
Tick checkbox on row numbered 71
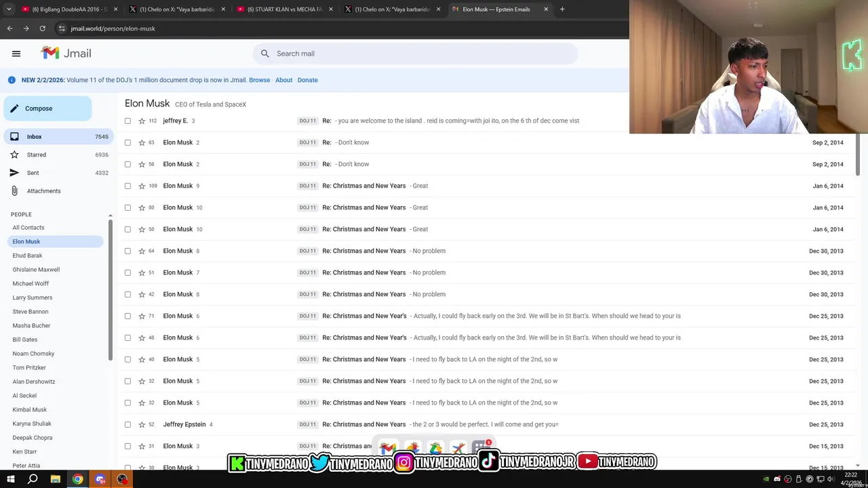point(127,316)
